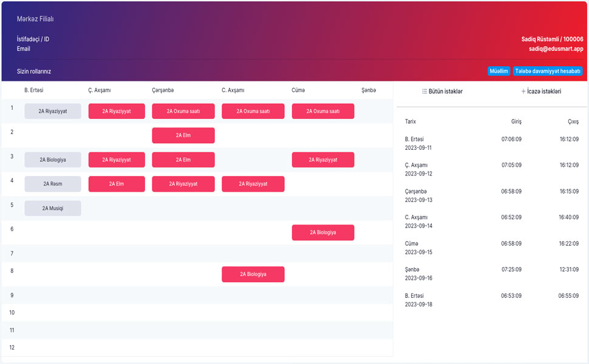Select the attendance row dated 2023-09-16

pos(491,273)
